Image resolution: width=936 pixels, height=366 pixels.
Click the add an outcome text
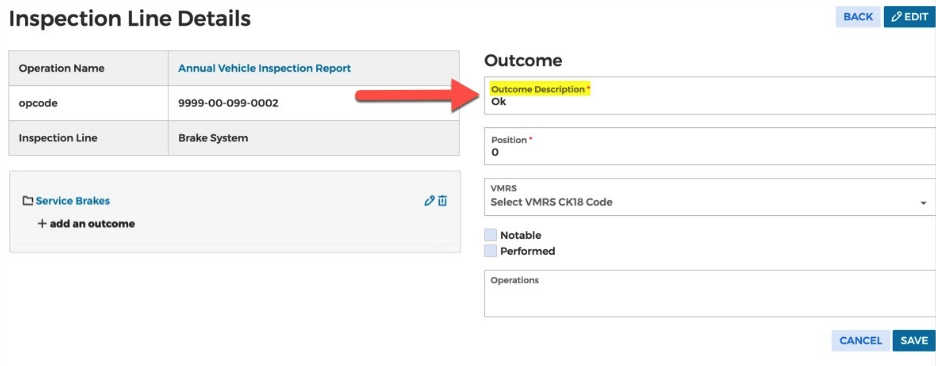tap(92, 224)
